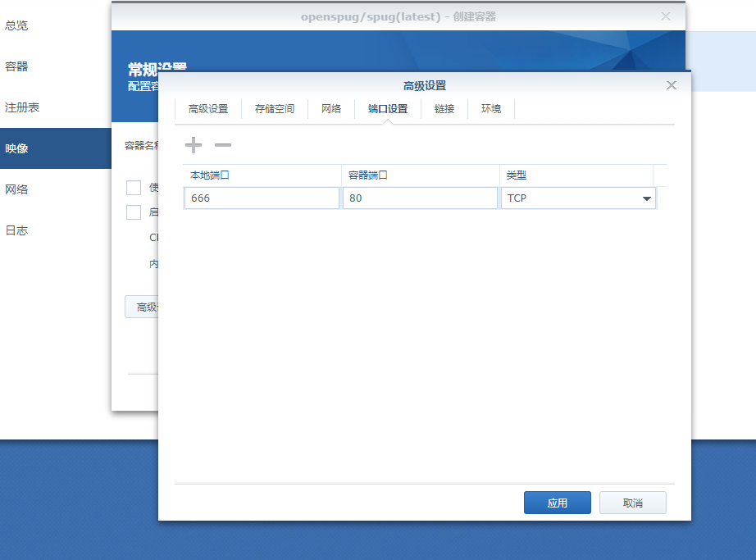Switch to the 存储空间 storage tab
756x560 pixels.
[x=275, y=107]
